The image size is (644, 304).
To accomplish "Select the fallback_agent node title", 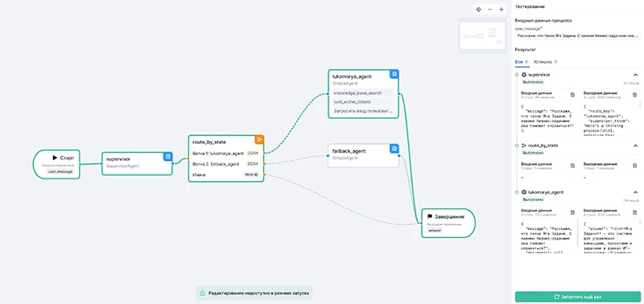I will tap(349, 151).
